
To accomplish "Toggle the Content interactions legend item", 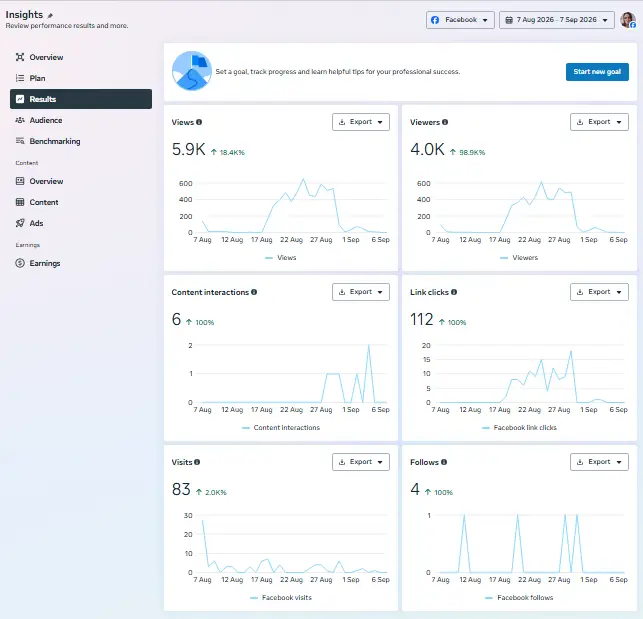I will [x=281, y=427].
